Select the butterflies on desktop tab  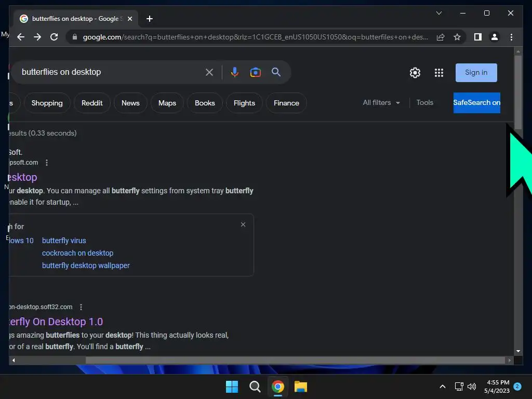coord(76,19)
